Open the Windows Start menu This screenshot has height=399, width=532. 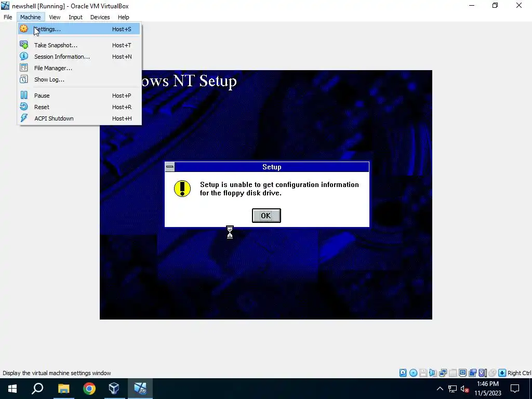(x=12, y=389)
